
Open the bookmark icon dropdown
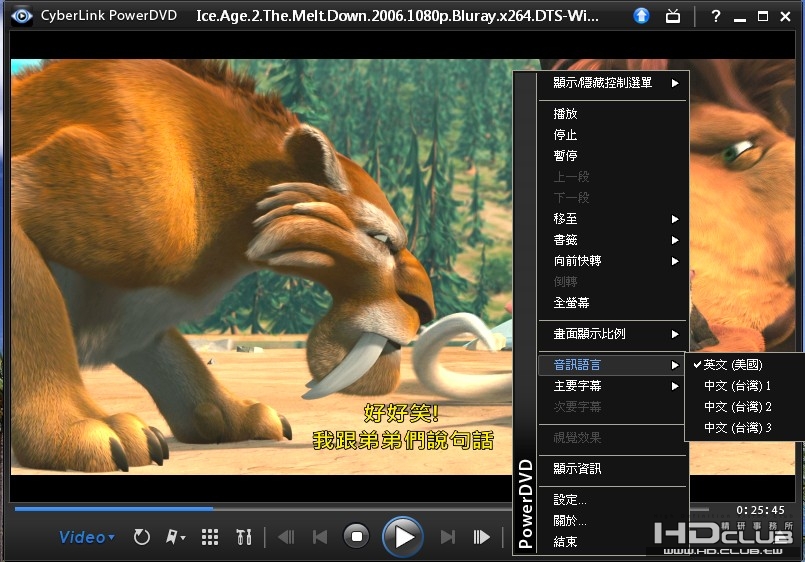coord(175,537)
